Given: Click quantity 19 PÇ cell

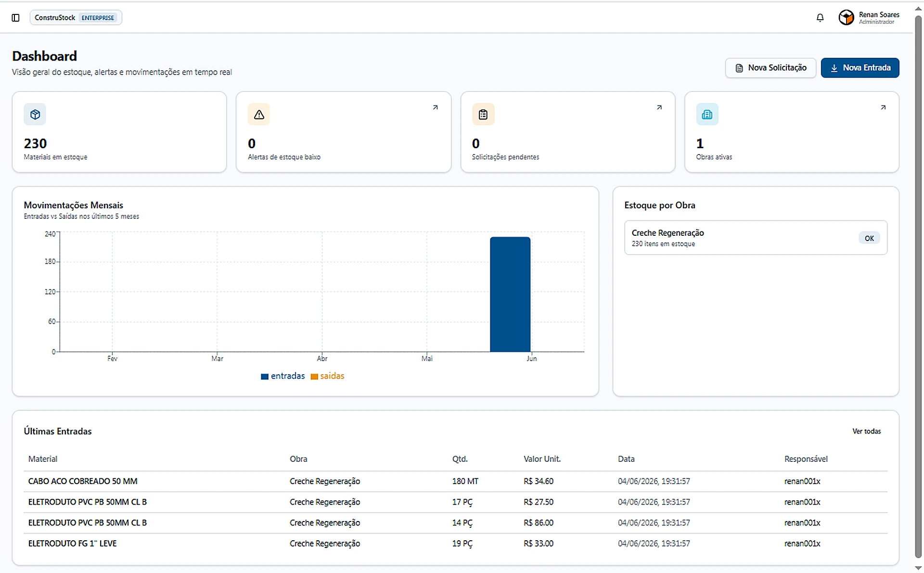Looking at the screenshot, I should [462, 544].
